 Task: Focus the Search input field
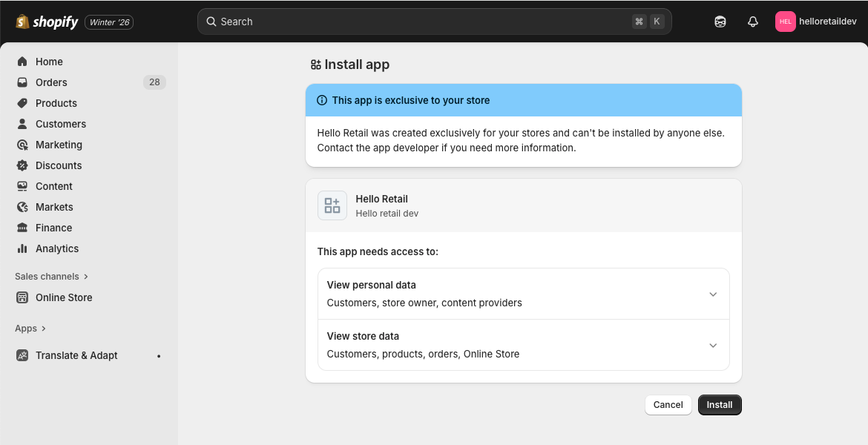tap(423, 22)
